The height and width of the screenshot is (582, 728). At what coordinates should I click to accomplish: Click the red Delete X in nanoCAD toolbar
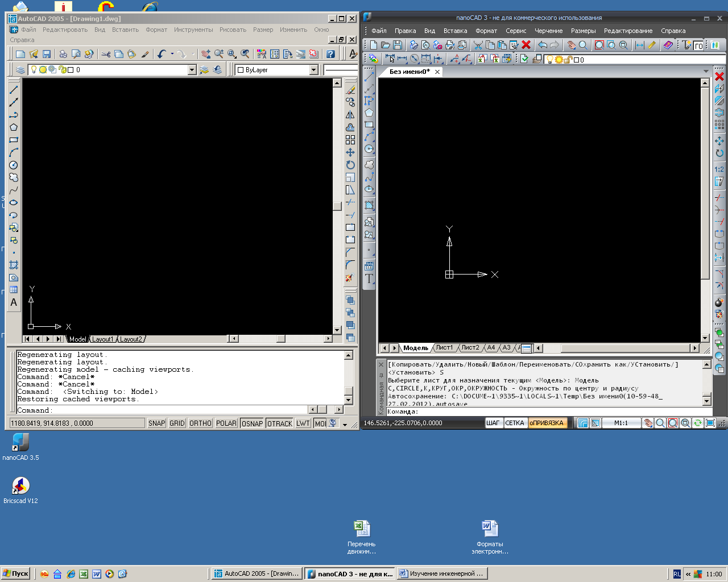(526, 45)
